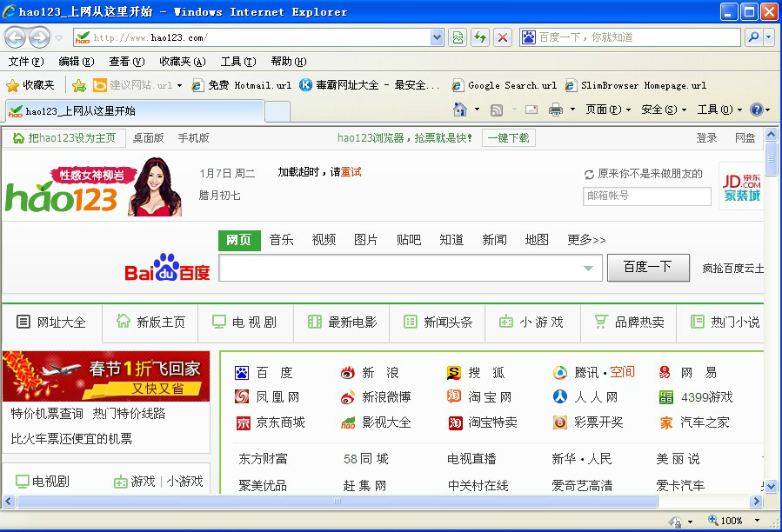Click the 一键下载 download button
The image size is (782, 532).
tap(508, 137)
